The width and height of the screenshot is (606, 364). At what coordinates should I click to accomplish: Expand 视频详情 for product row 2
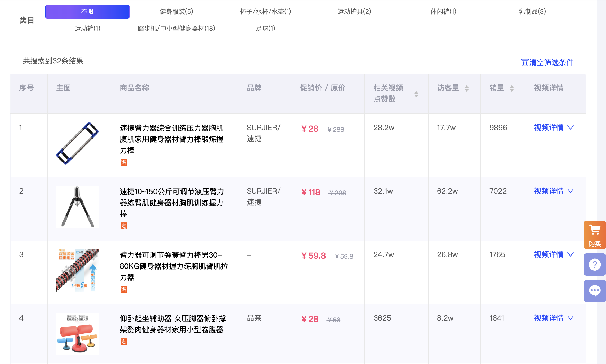tap(553, 191)
